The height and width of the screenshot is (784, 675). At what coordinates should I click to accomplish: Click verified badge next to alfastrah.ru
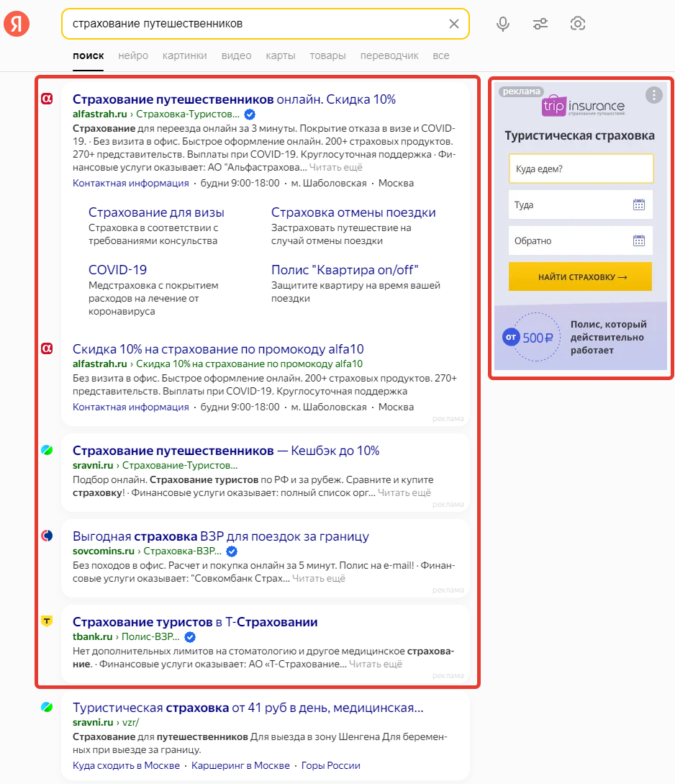pyautogui.click(x=250, y=114)
